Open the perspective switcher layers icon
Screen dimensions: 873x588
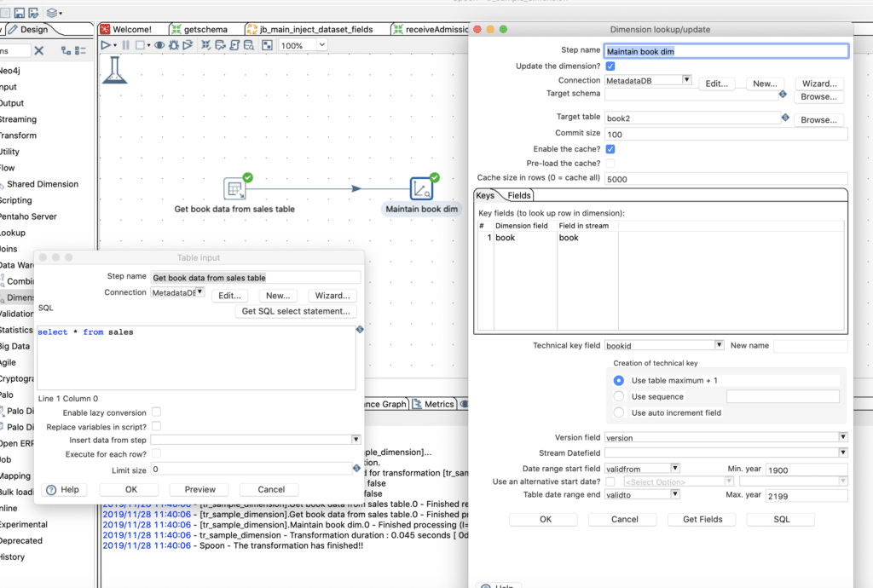[52, 12]
